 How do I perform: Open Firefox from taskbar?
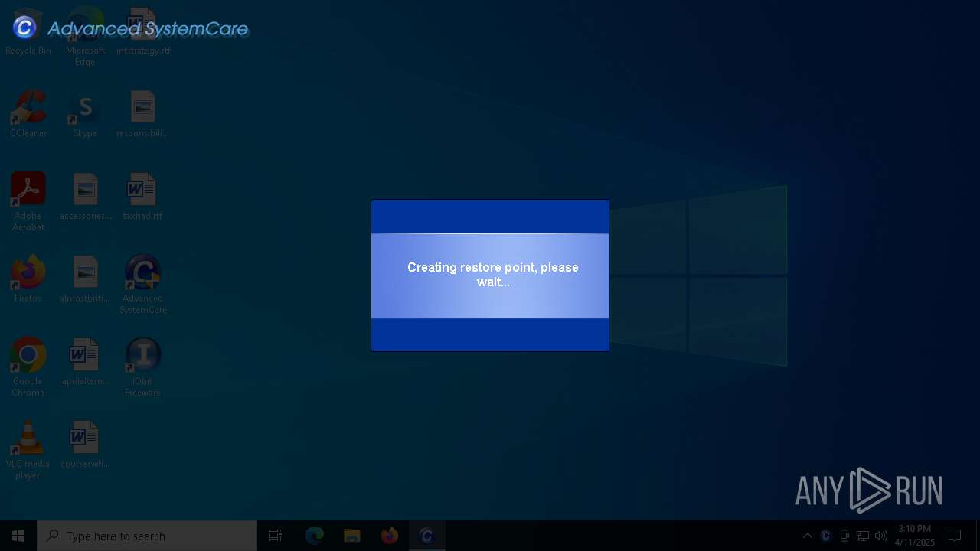(390, 536)
